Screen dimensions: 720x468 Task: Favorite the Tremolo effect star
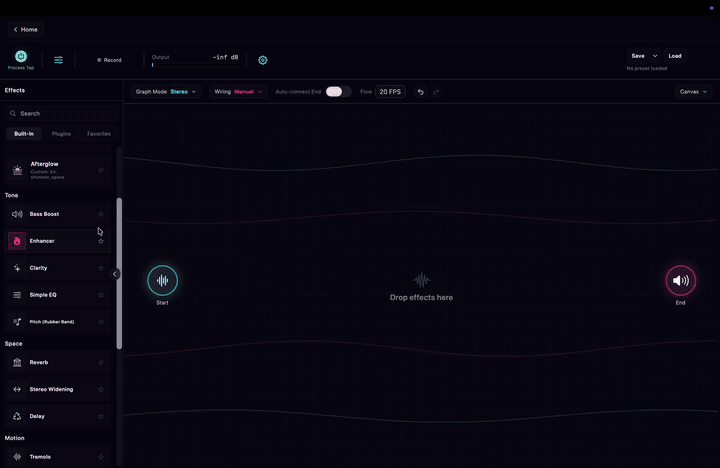click(x=101, y=457)
